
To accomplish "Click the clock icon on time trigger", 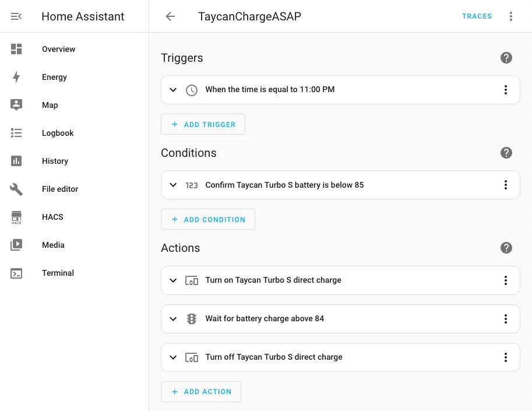I will pyautogui.click(x=192, y=90).
